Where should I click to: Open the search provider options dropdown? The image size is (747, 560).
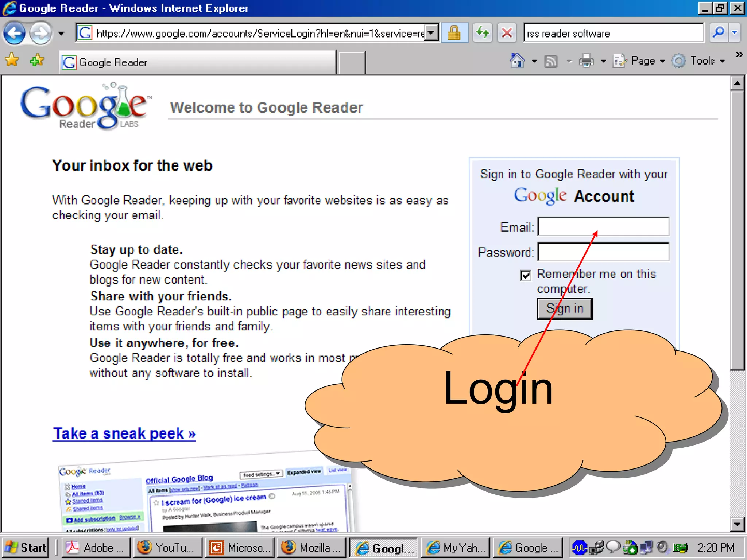pyautogui.click(x=735, y=33)
